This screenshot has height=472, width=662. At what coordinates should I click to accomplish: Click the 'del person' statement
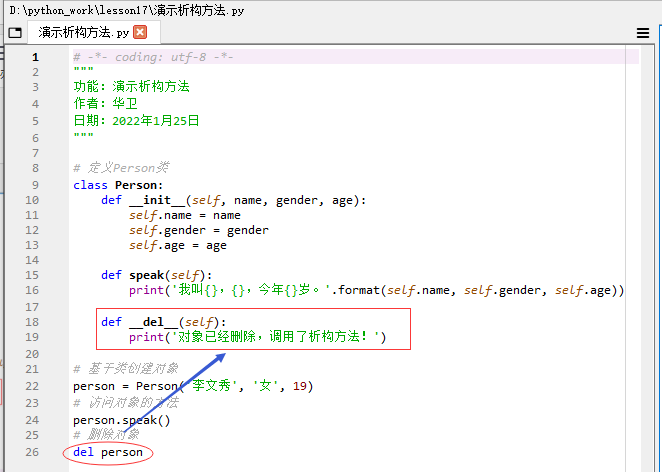pos(108,453)
